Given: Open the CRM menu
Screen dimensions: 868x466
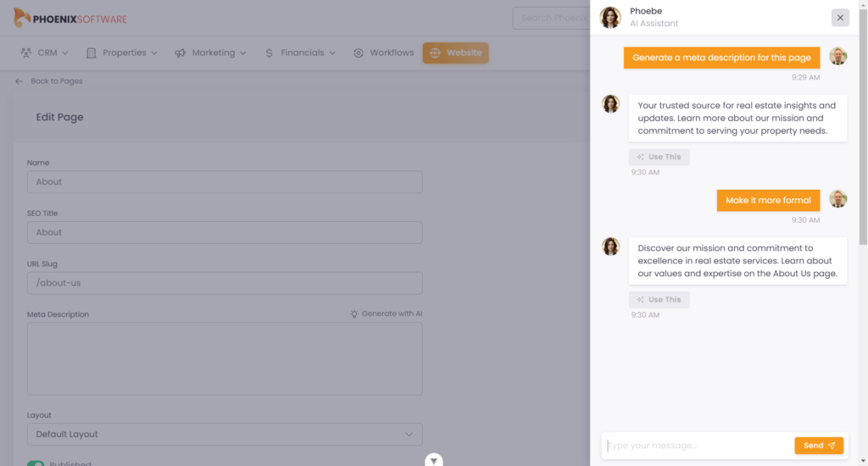Looking at the screenshot, I should click(44, 53).
